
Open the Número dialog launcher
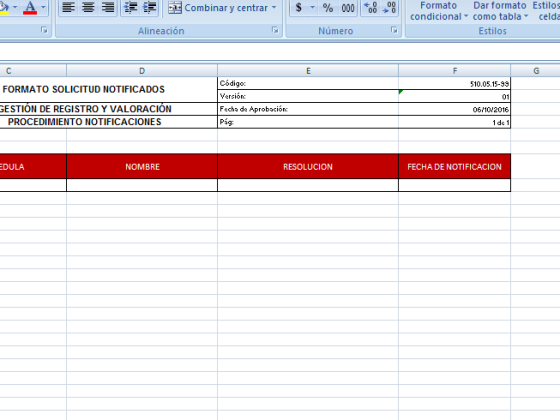tap(394, 30)
